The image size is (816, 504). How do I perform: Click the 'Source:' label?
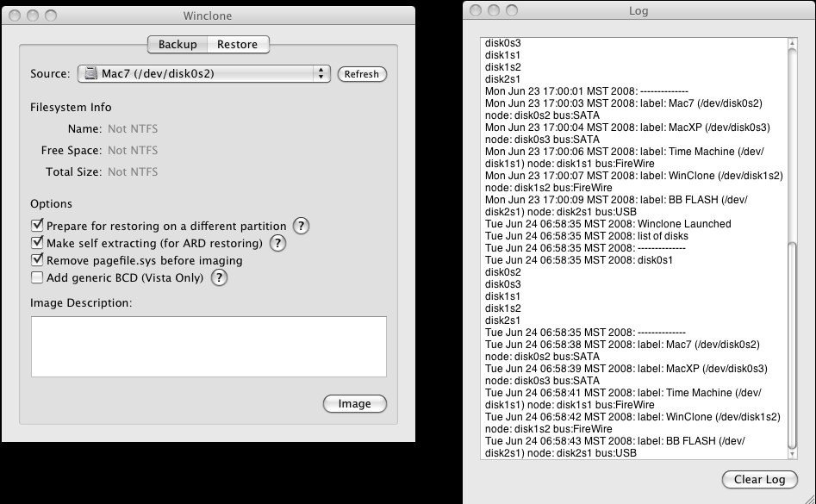point(50,73)
